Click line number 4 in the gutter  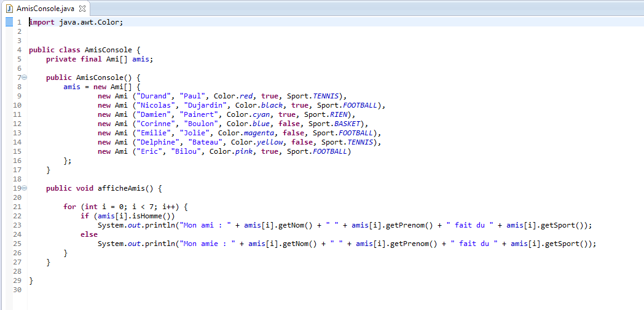click(20, 50)
